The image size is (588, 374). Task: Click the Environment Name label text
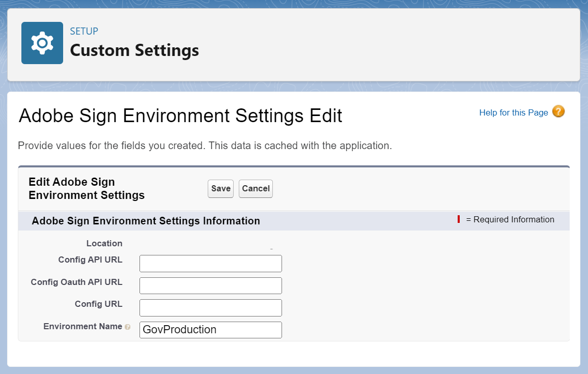click(82, 326)
